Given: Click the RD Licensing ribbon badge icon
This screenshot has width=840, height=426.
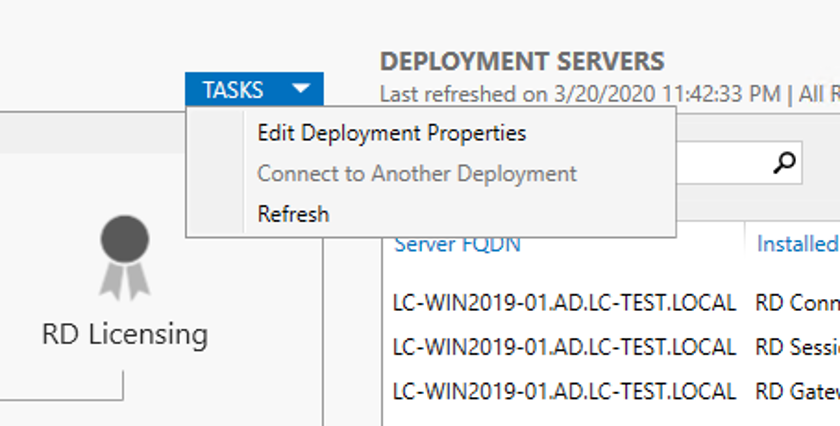Looking at the screenshot, I should 124,256.
